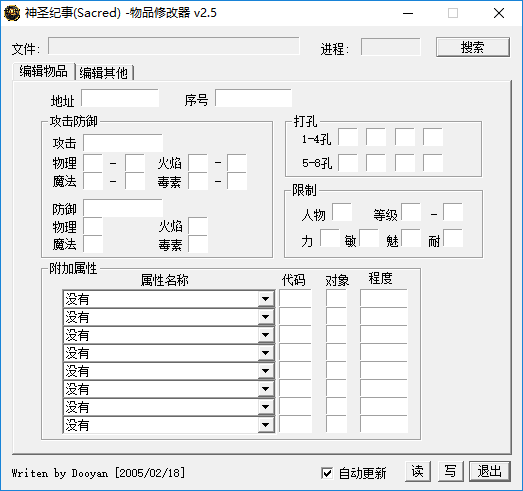523x491 pixels.
Task: Click the attack 物理 maximum field
Action: coord(135,163)
